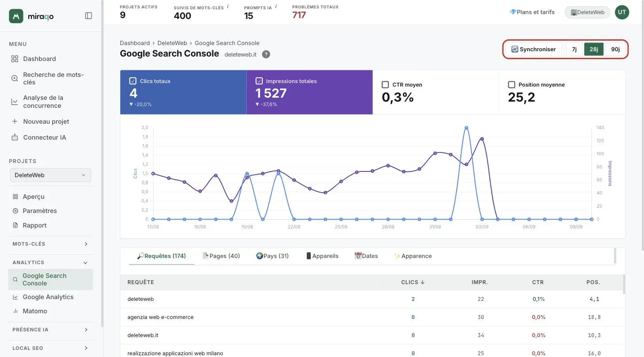Click the 28j period button
The height and width of the screenshot is (357, 644).
point(594,49)
